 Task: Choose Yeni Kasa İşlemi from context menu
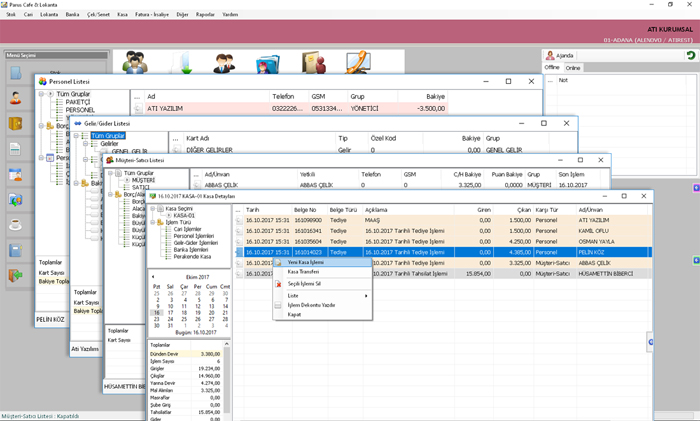305,263
